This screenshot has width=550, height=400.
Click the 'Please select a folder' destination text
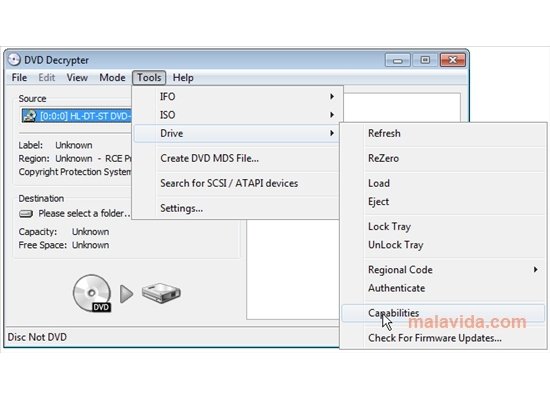(84, 213)
